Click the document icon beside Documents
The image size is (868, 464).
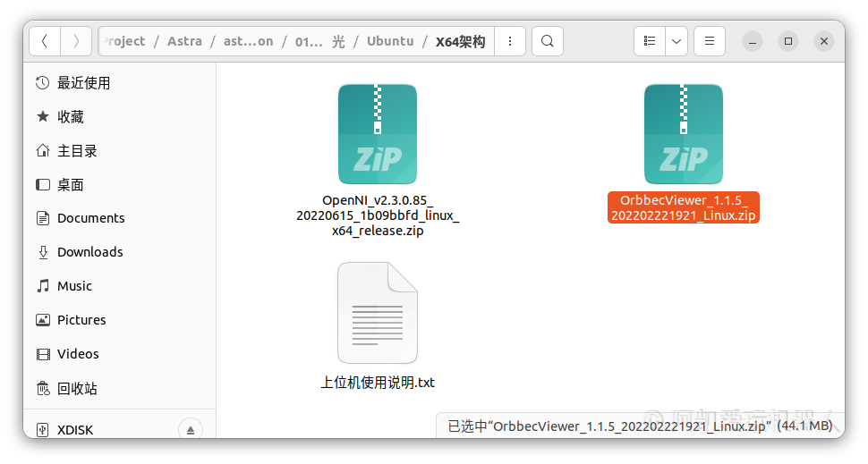click(x=43, y=218)
